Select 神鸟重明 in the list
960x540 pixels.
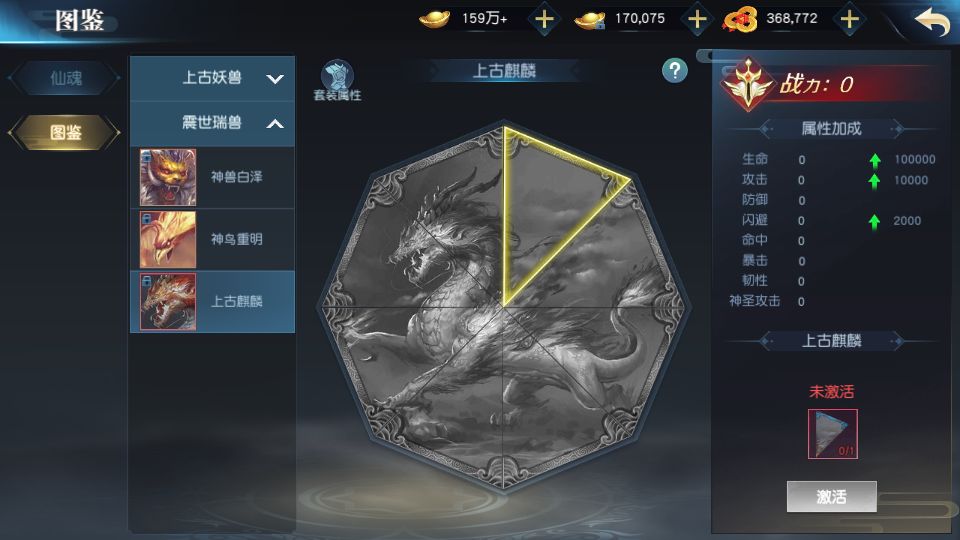click(x=212, y=239)
